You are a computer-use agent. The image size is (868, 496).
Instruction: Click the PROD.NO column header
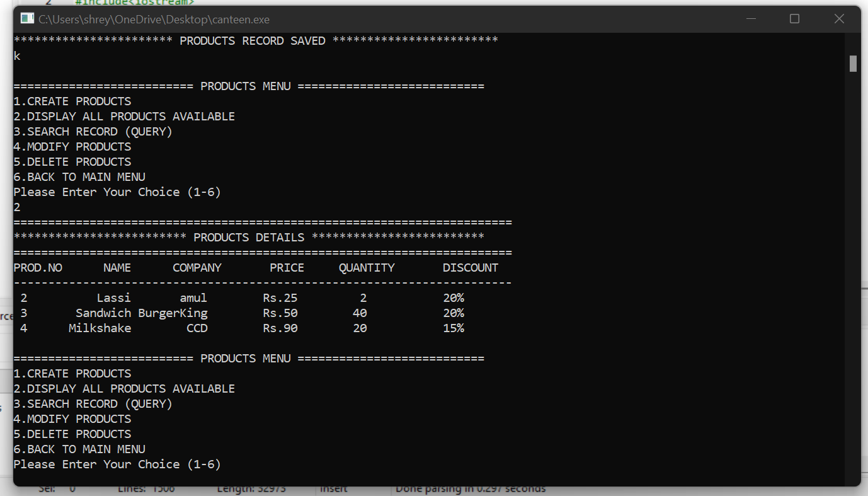(x=38, y=268)
